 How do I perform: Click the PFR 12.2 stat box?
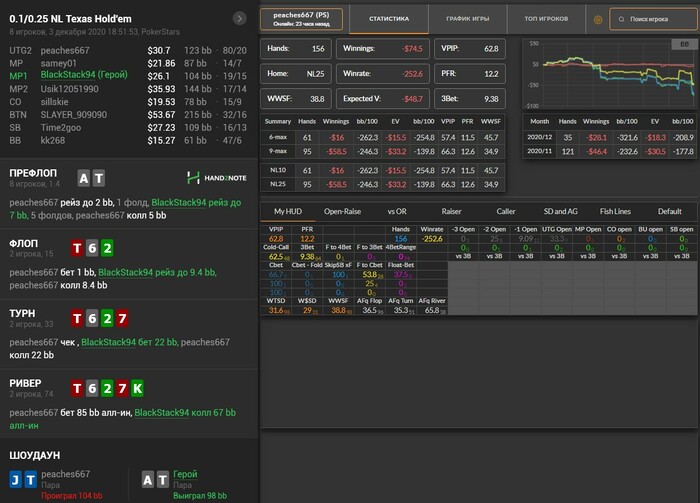(x=470, y=74)
